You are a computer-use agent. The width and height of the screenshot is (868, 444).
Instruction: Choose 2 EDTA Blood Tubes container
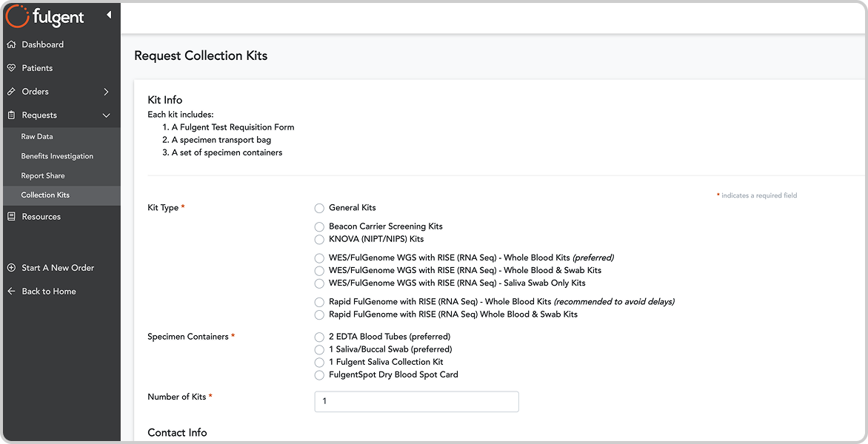(319, 337)
